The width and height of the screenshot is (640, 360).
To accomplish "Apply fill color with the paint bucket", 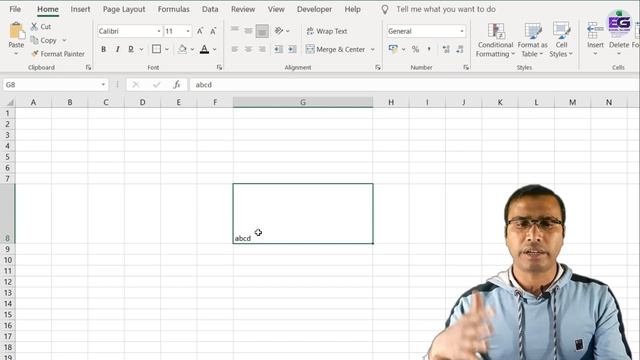I will [x=182, y=49].
